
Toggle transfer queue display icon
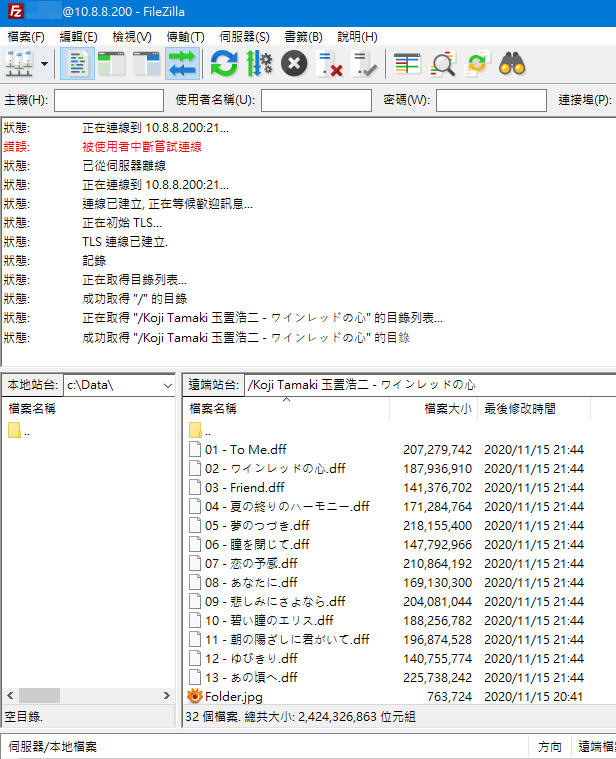[x=182, y=64]
